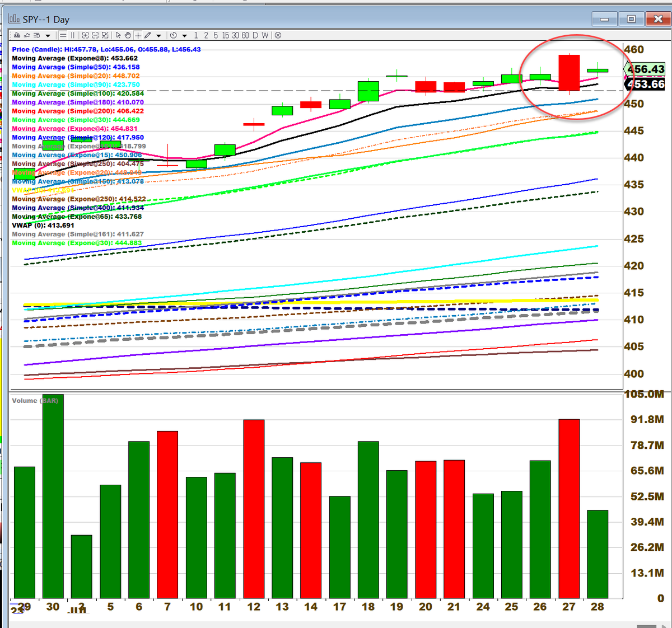Image resolution: width=672 pixels, height=628 pixels.
Task: Select the Moving Average (Simple@161): 411.627 legend
Action: pyautogui.click(x=78, y=234)
